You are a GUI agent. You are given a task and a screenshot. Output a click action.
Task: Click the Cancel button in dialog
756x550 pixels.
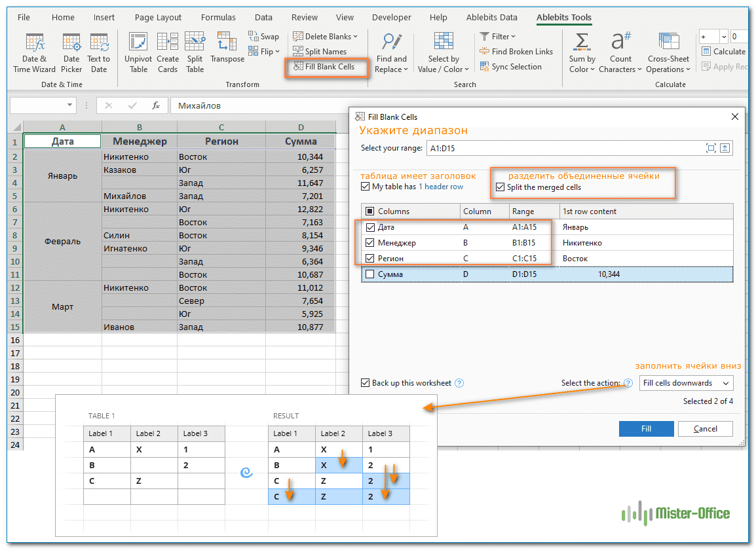tap(705, 429)
